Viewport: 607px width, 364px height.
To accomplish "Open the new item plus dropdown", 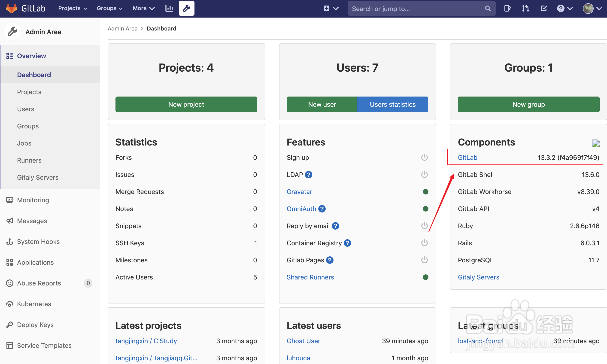I will (x=331, y=9).
